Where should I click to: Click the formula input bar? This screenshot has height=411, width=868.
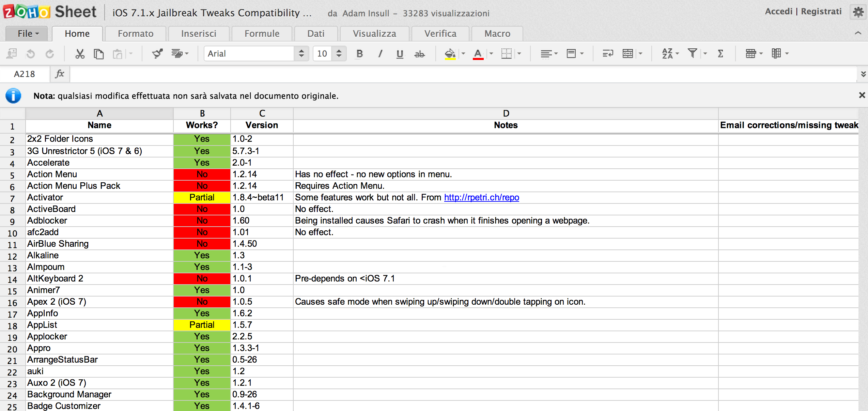tap(463, 74)
